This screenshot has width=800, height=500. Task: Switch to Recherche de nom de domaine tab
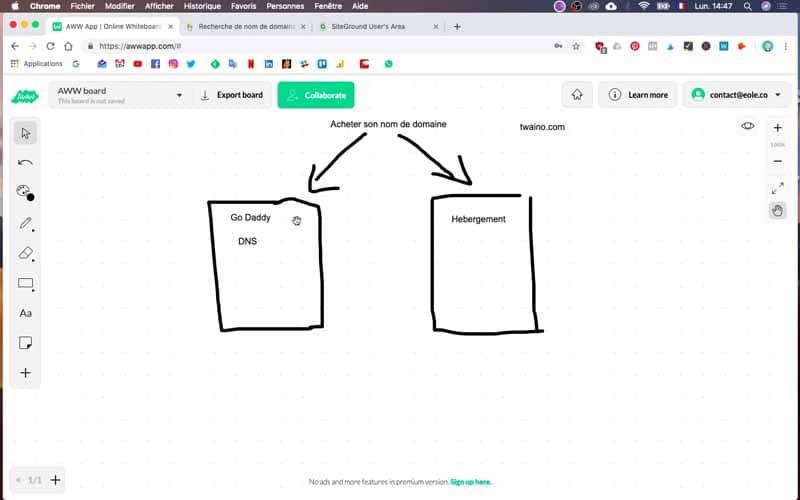click(246, 27)
